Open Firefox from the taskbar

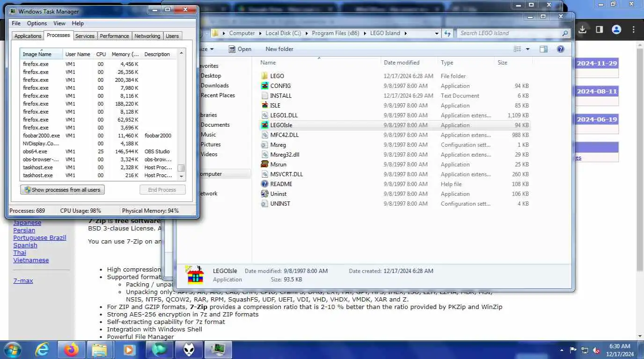72,350
